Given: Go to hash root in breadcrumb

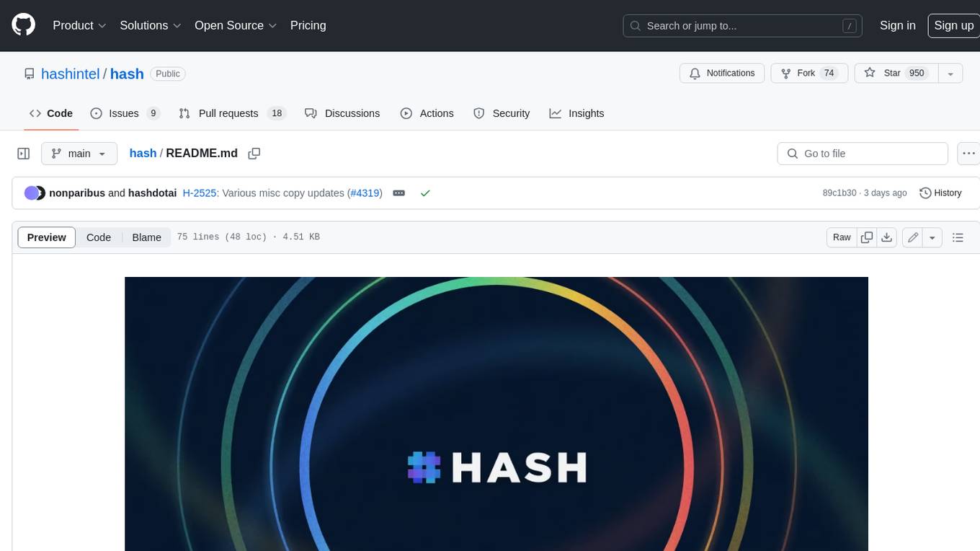Looking at the screenshot, I should pos(143,153).
